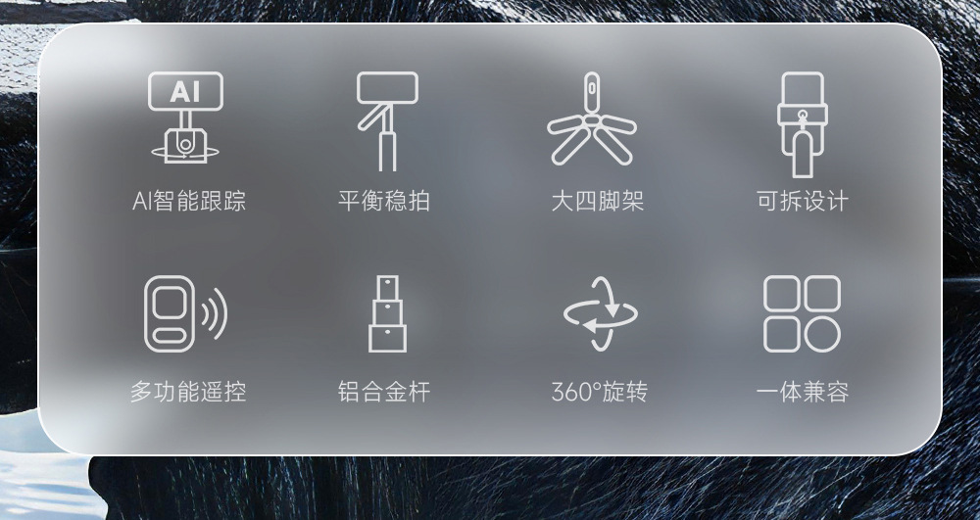Click the four-leg tripod icon

pos(591,118)
